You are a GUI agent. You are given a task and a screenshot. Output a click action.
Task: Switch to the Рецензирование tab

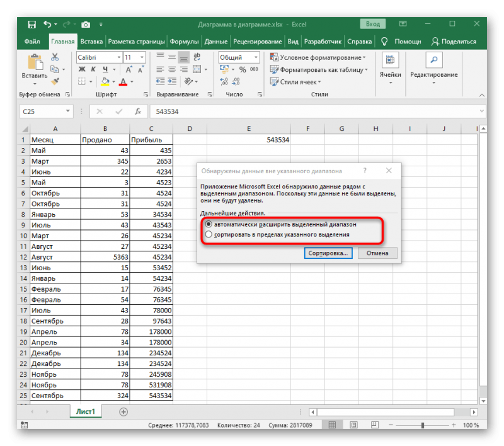coord(258,42)
